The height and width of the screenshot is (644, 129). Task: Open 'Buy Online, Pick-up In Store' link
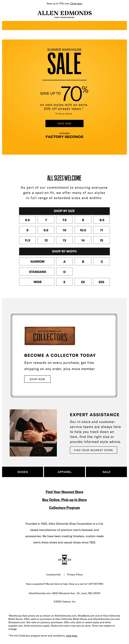(64, 500)
